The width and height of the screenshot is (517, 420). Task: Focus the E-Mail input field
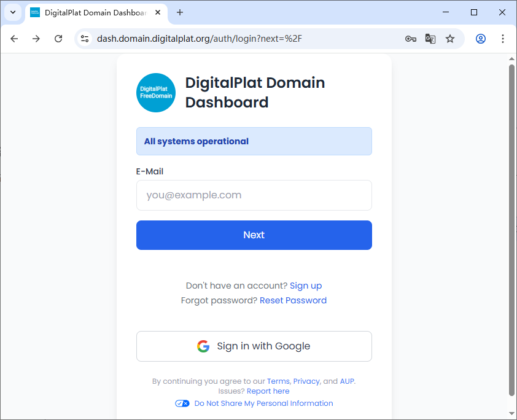[x=254, y=195]
